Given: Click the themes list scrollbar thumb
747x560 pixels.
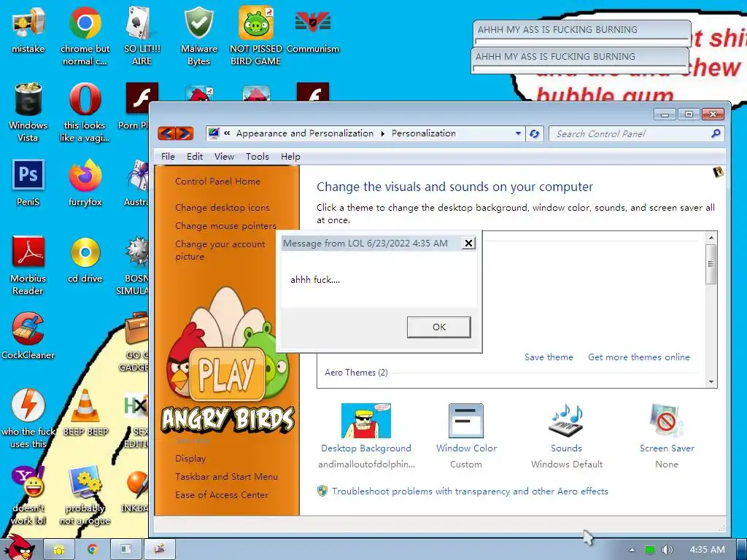Looking at the screenshot, I should 711,264.
